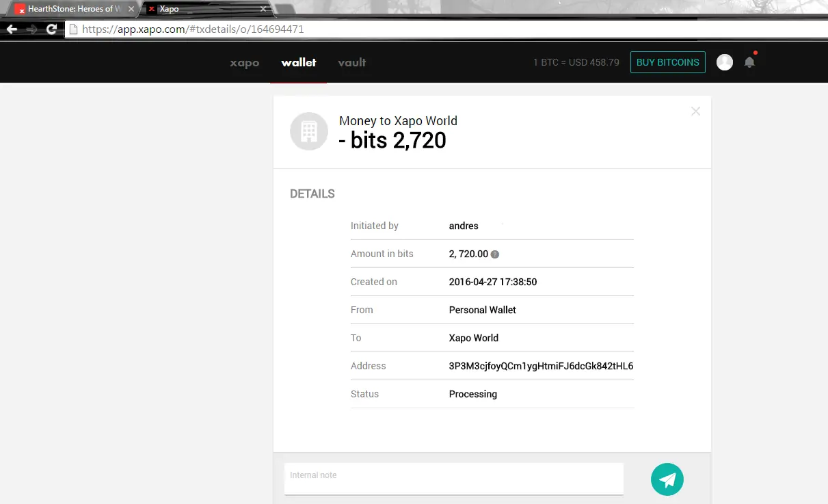Click the BUY BITCOINS button
This screenshot has height=504, width=828.
point(668,62)
